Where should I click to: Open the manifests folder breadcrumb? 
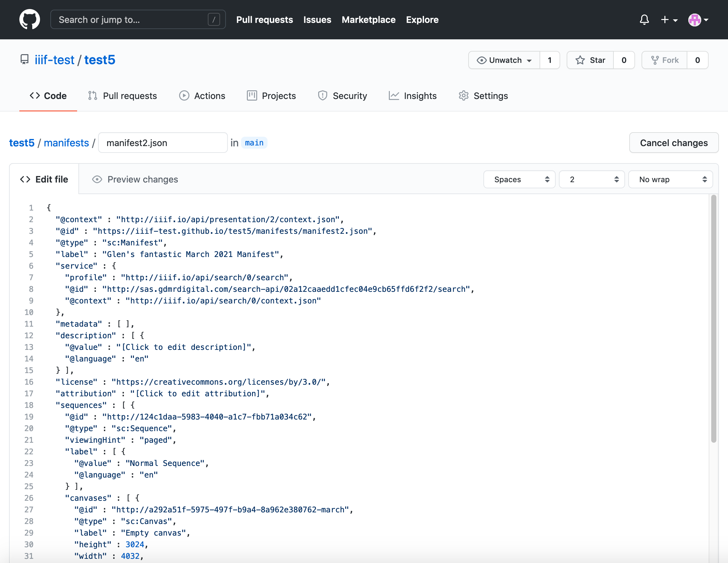point(66,143)
